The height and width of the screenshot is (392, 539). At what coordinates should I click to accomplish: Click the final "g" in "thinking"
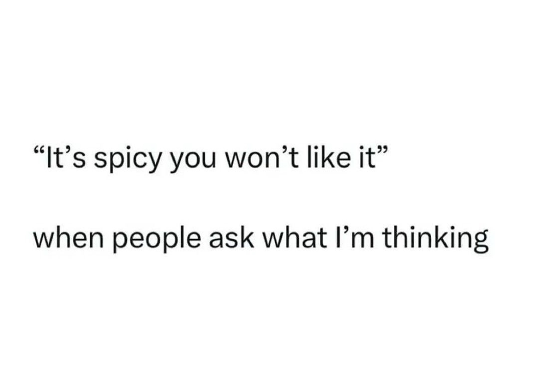point(480,243)
